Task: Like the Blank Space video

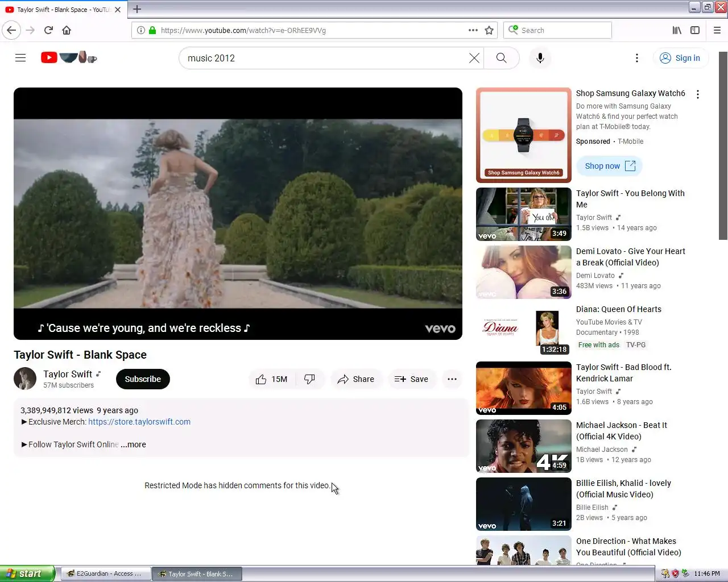Action: [x=272, y=379]
